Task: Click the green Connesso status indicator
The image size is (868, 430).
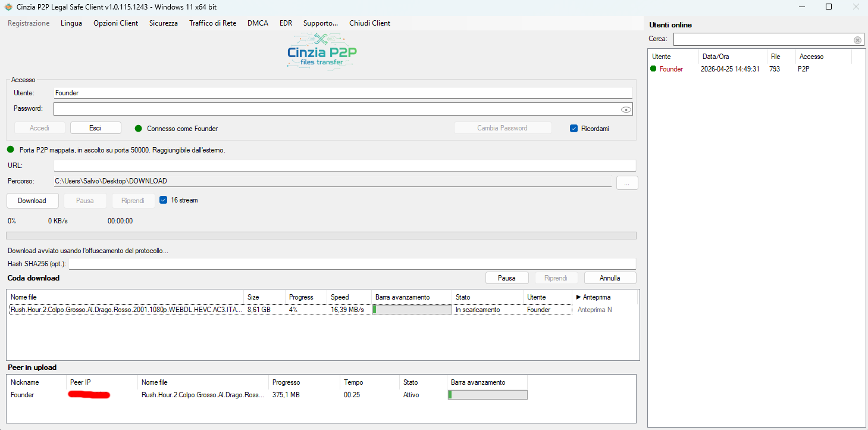Action: pyautogui.click(x=139, y=129)
